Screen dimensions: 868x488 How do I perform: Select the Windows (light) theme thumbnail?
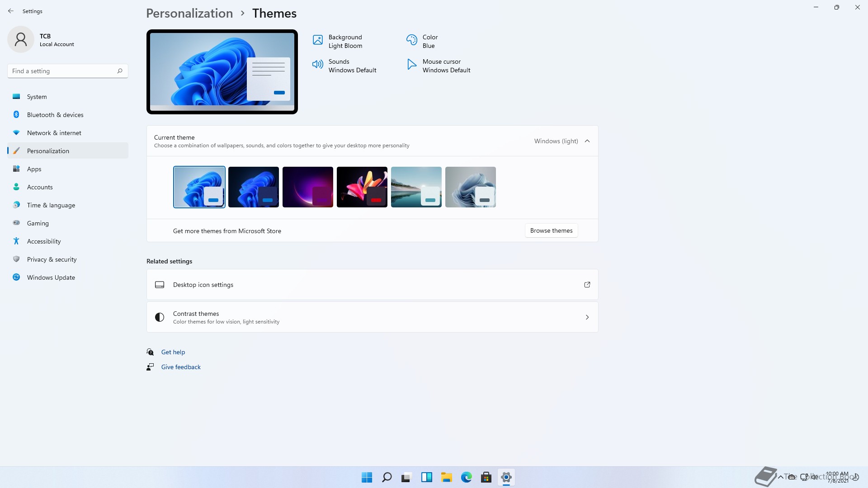(199, 187)
